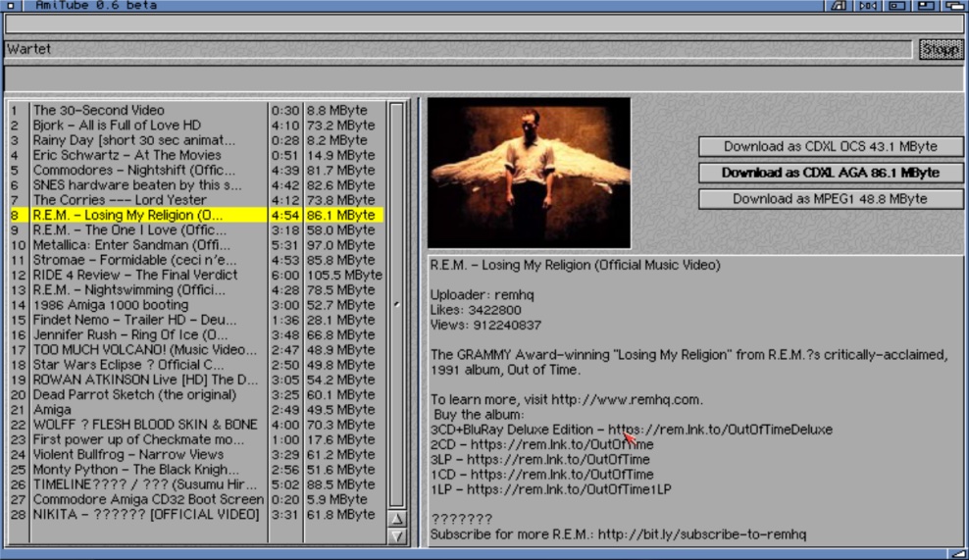Click the 'Views: 912240837' line
Image resolution: width=969 pixels, height=560 pixels.
(485, 326)
